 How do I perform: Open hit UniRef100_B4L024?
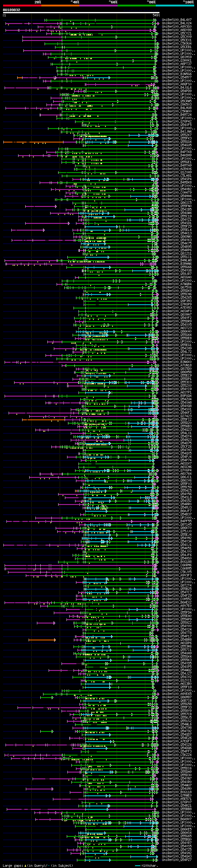coord(177,23)
